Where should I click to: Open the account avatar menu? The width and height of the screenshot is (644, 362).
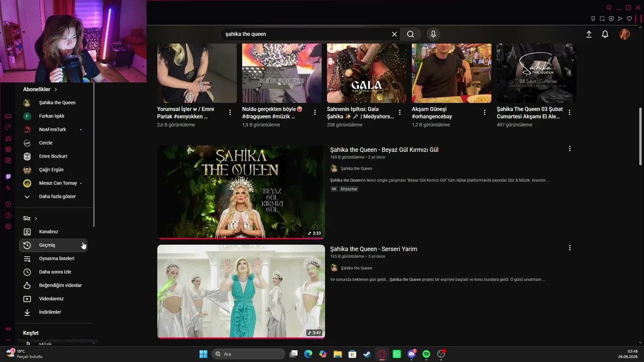coord(624,34)
